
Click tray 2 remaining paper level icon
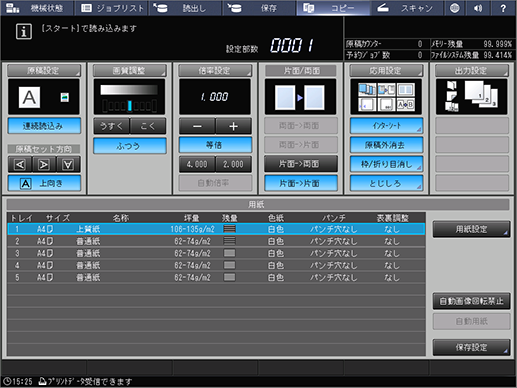click(x=230, y=241)
